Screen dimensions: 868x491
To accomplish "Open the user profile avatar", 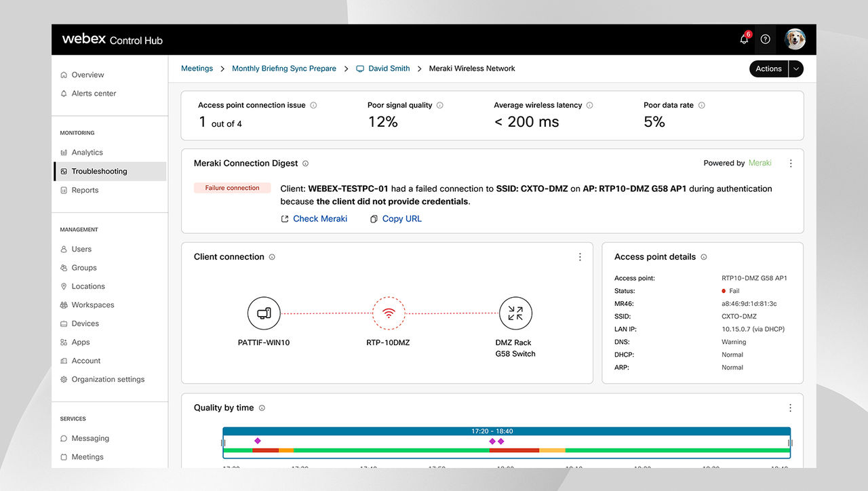I will (x=795, y=39).
